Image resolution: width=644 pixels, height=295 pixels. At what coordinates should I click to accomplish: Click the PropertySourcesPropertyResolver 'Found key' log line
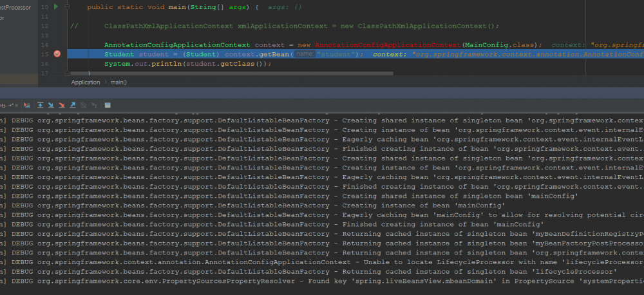(x=322, y=281)
